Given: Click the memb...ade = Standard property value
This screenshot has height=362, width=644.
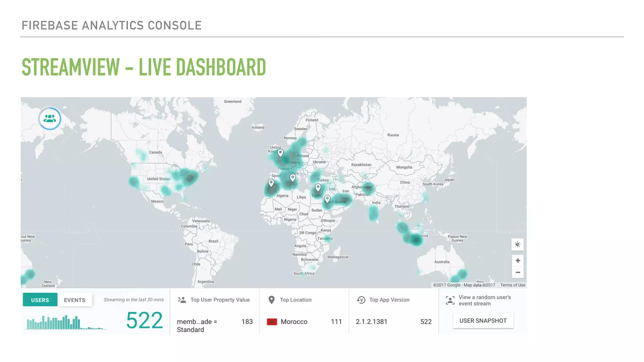Looking at the screenshot, I should [x=197, y=326].
